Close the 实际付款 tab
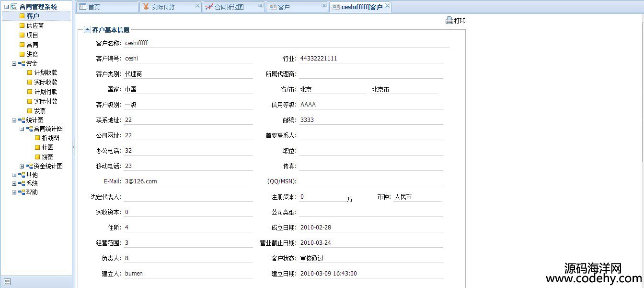644x288 pixels. [x=197, y=6]
